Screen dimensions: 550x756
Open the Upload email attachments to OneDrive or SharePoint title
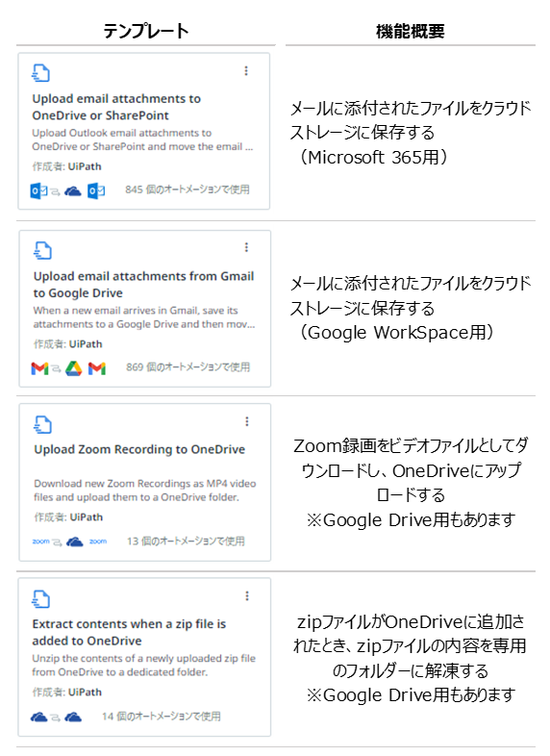pos(116,107)
